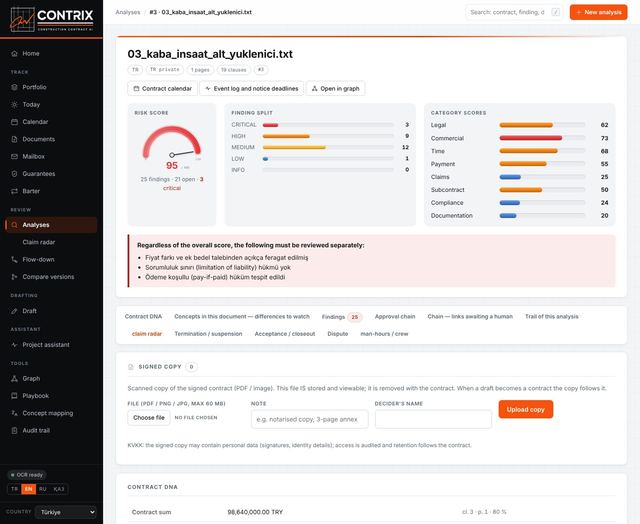
Task: Select EN language option
Action: [x=29, y=489]
